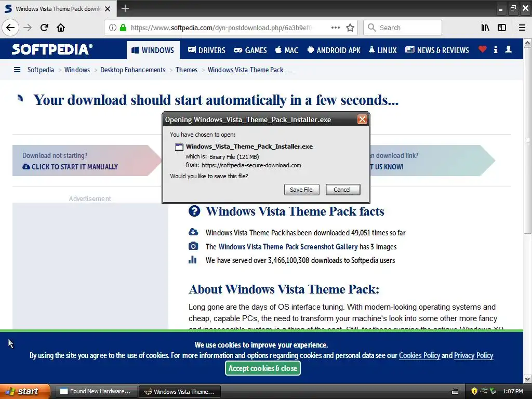Open the user account icon
532x399 pixels.
pyautogui.click(x=509, y=49)
